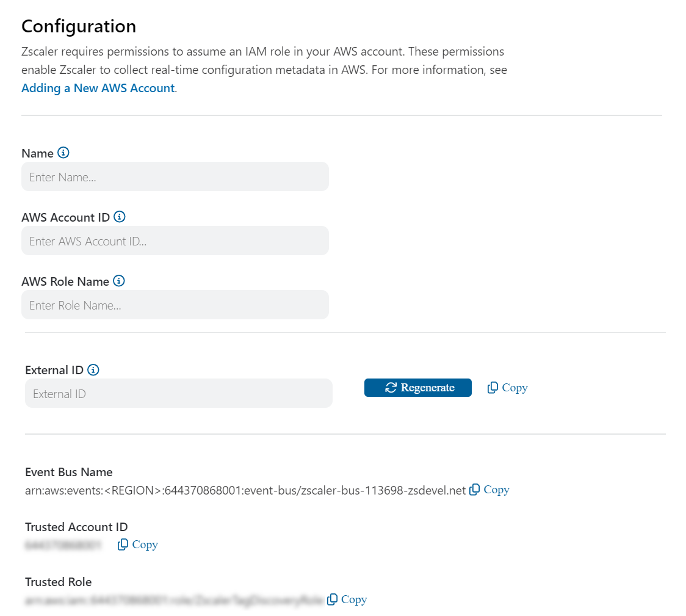Open the Adding a New AWS Account link
This screenshot has height=616, width=686.
[98, 88]
